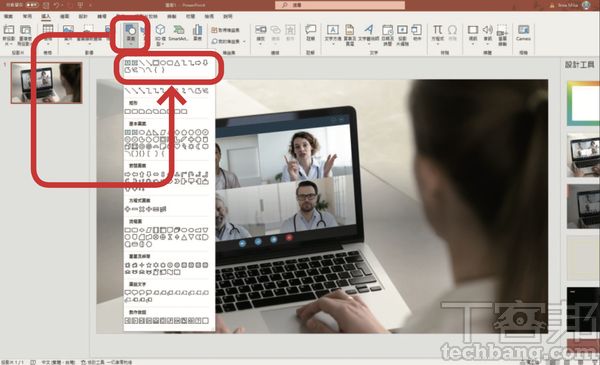Pick first rectangle in Rectangles section
The image size is (600, 365).
click(128, 111)
